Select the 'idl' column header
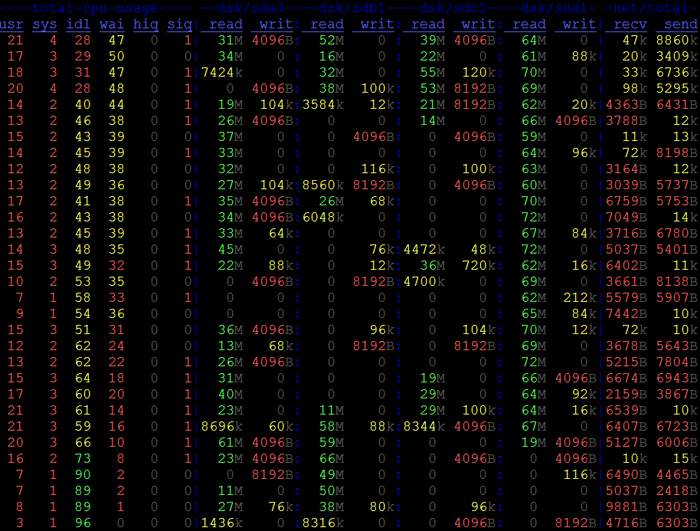 click(78, 24)
